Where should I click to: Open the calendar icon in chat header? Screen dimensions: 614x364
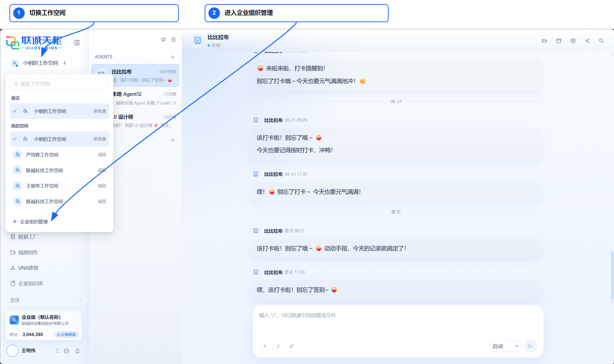[559, 41]
